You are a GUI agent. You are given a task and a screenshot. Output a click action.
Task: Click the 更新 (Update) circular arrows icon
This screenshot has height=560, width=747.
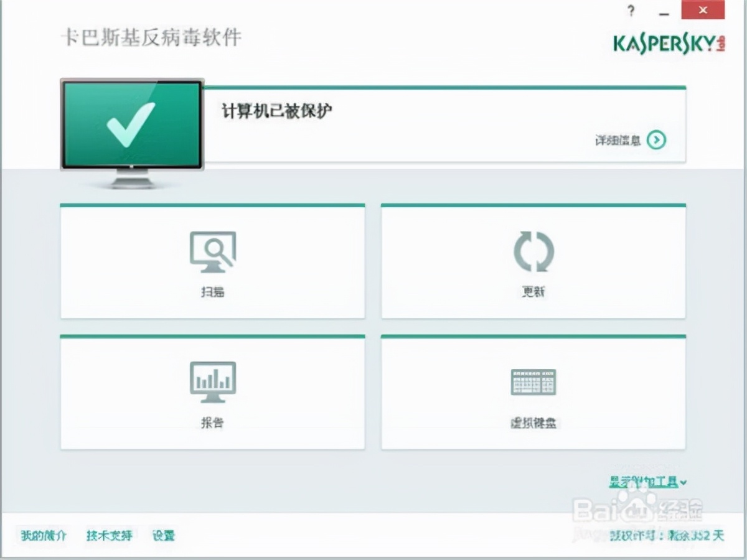point(533,252)
